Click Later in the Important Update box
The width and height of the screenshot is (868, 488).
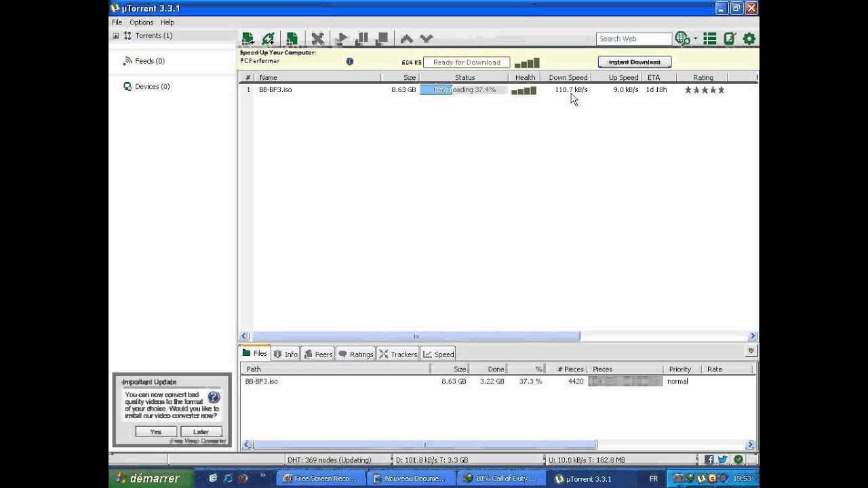pyautogui.click(x=201, y=432)
